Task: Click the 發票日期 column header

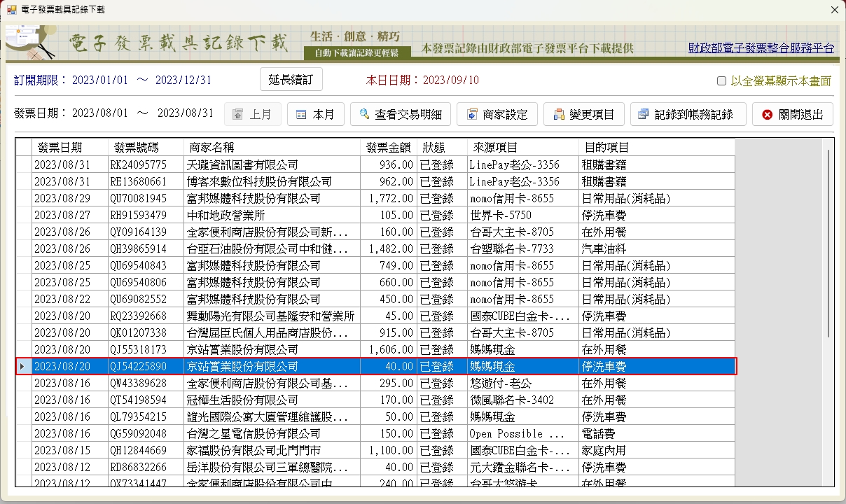Action: tap(70, 147)
